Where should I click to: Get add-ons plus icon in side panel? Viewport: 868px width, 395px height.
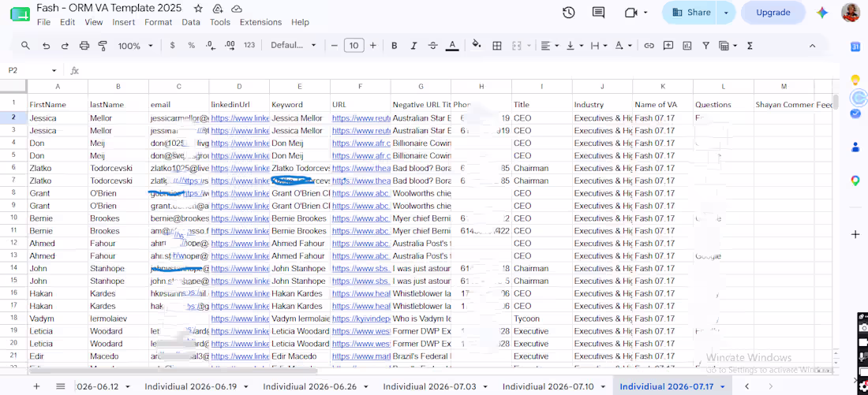[x=855, y=235]
